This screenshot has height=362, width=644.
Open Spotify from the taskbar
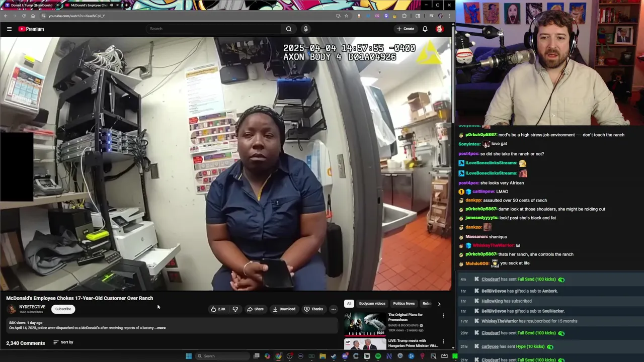(x=378, y=356)
